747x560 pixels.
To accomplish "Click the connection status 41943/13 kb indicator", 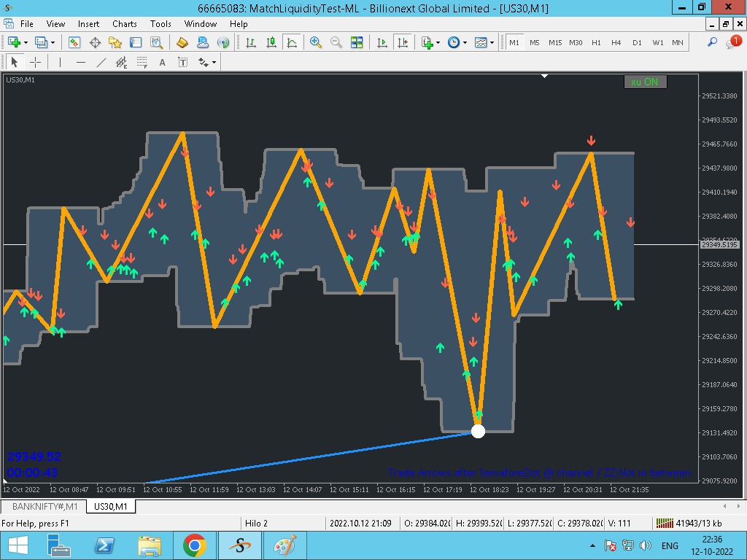I will click(x=689, y=524).
